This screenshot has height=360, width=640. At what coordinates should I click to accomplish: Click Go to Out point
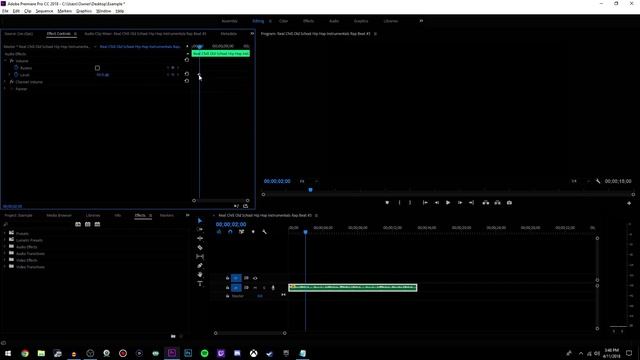click(x=471, y=202)
